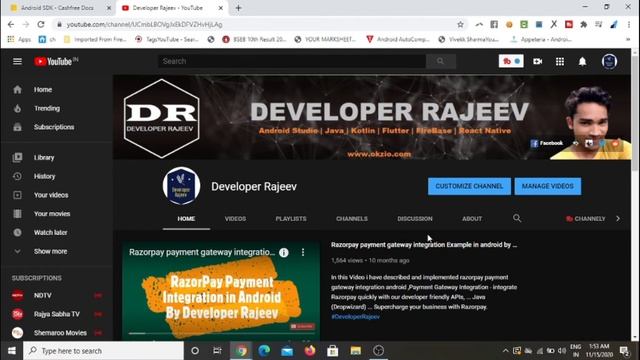Open the create video camera icon
This screenshot has height=360, width=640.
pyautogui.click(x=538, y=62)
